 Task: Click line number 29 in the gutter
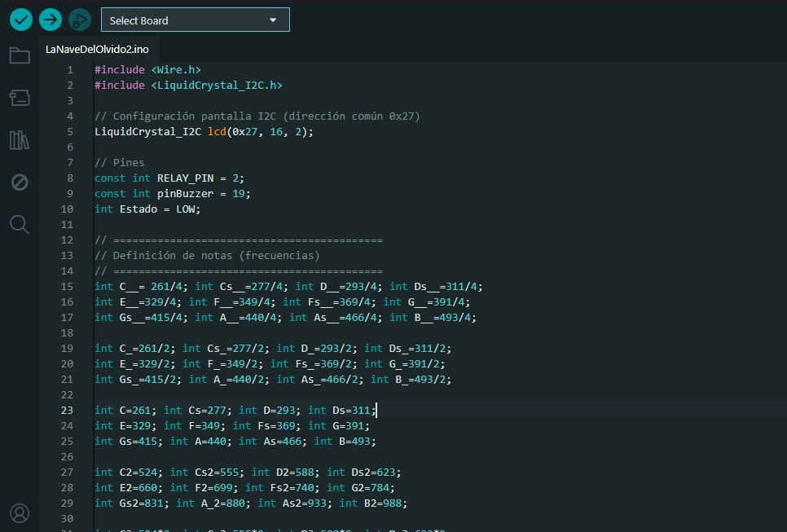point(67,503)
